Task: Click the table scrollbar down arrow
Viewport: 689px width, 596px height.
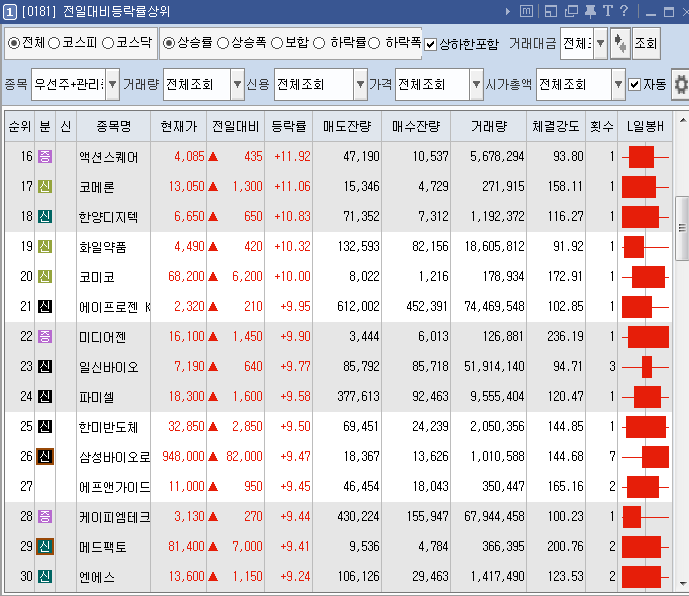Action: coord(682,584)
